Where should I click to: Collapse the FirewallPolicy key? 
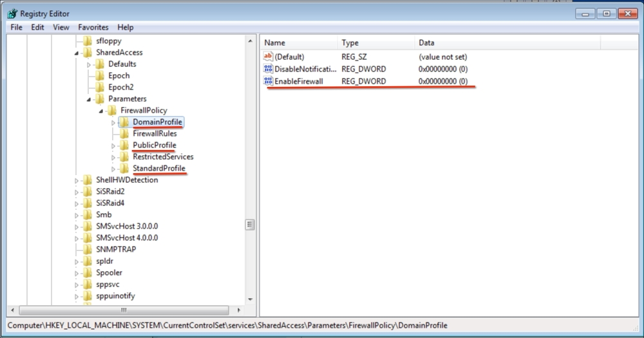101,111
